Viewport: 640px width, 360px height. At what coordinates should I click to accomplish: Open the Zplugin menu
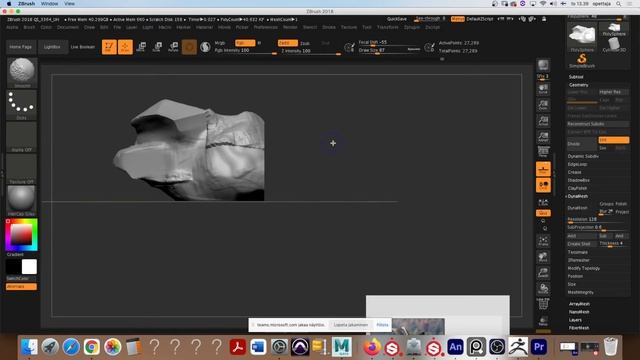412,27
